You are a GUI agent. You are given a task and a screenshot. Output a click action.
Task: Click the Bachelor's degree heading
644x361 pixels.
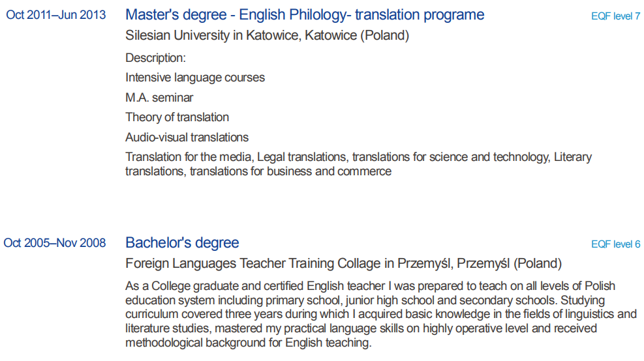pyautogui.click(x=182, y=243)
